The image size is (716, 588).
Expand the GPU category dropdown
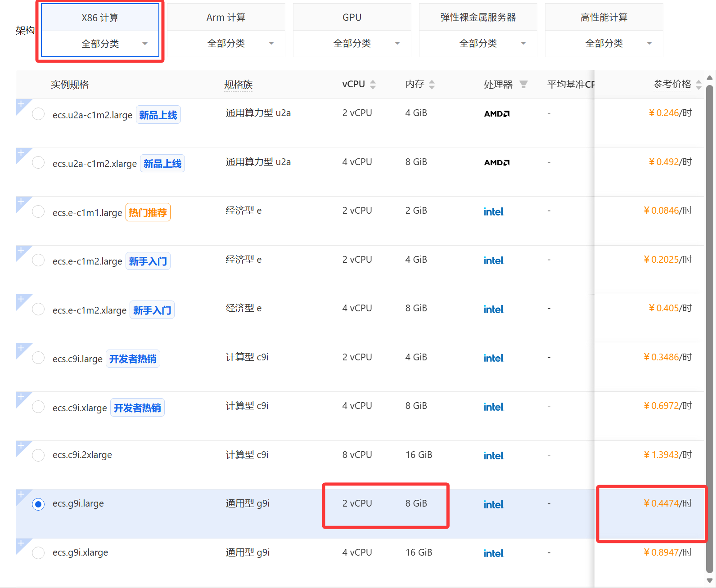point(352,44)
